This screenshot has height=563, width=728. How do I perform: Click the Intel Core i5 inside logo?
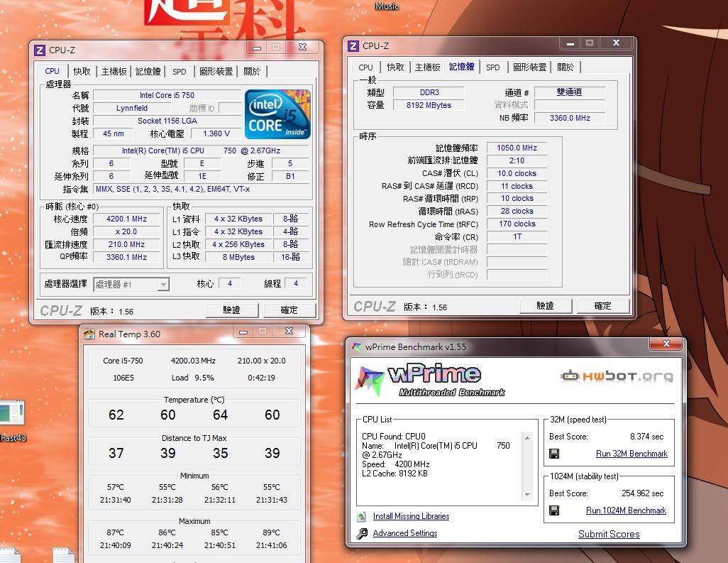coord(277,114)
